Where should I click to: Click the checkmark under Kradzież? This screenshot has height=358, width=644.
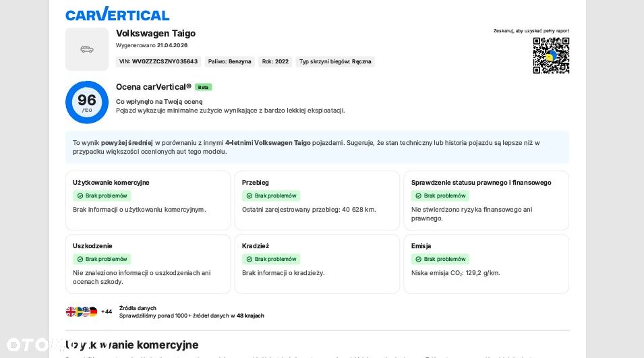[250, 259]
